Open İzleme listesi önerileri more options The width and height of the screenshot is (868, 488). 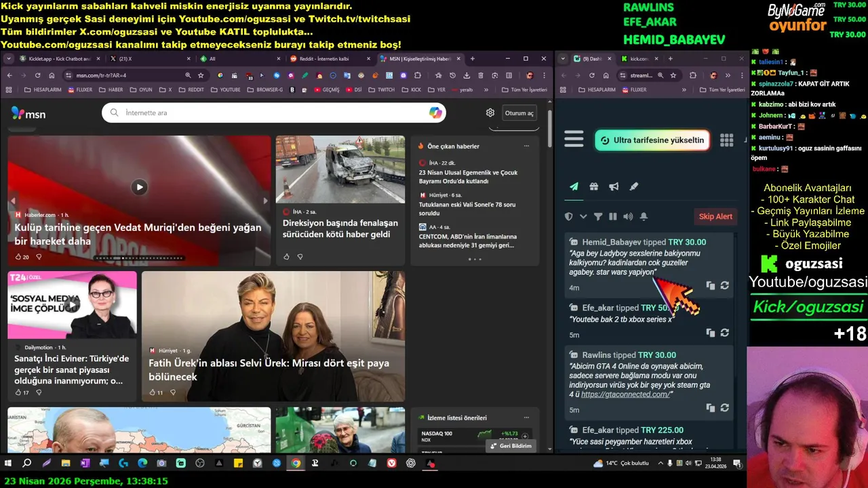tap(526, 418)
